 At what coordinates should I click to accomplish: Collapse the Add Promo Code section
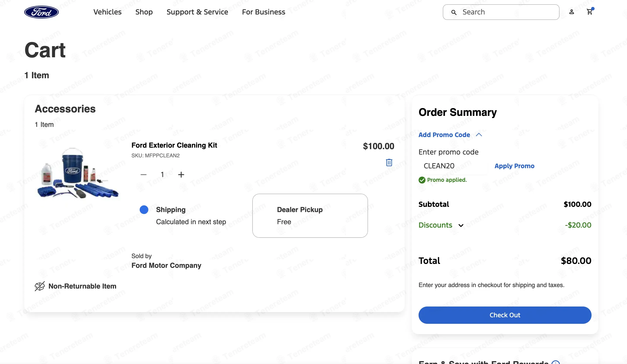[450, 135]
